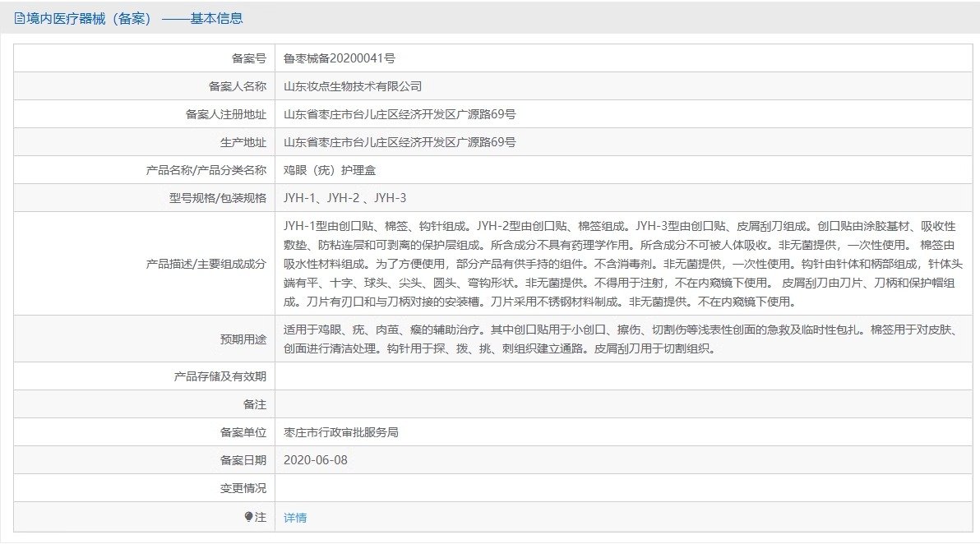The height and width of the screenshot is (544, 980).
Task: Click the 产品描述/主要组成成分 label
Action: [206, 264]
